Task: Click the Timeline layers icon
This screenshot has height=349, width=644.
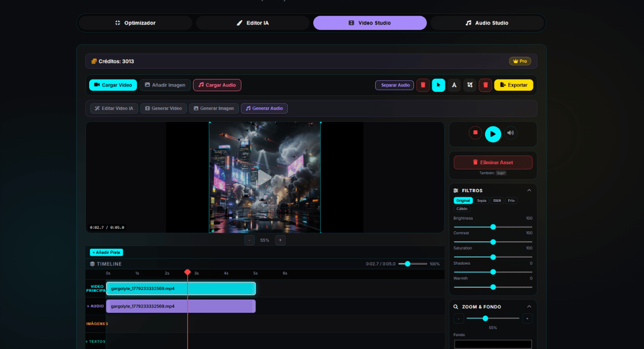Action: click(92, 264)
